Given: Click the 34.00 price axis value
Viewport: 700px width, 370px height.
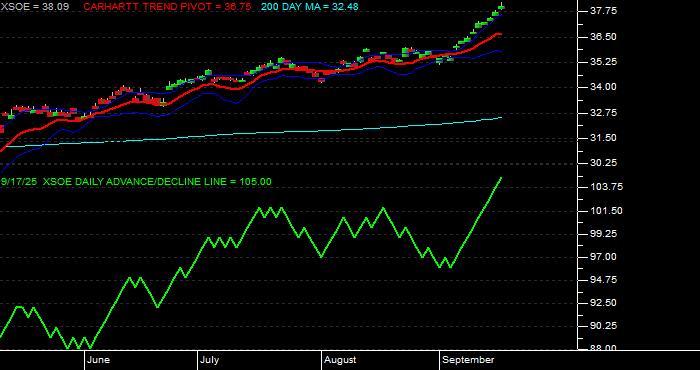Looking at the screenshot, I should click(x=603, y=87).
